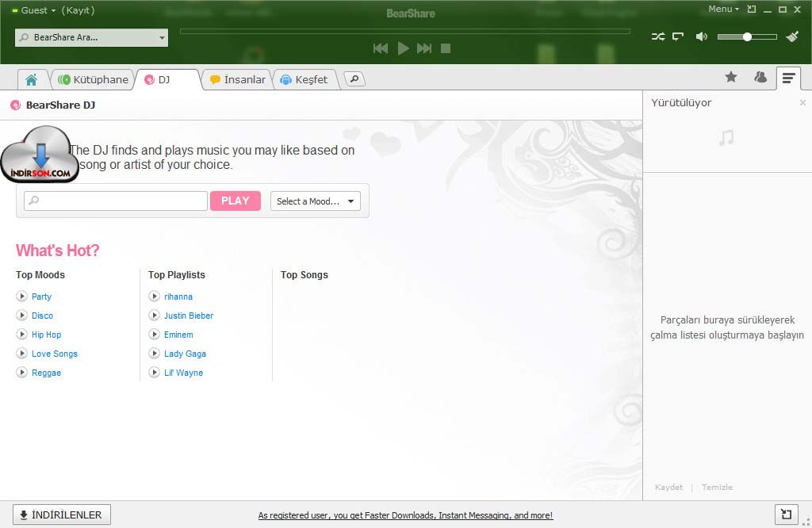Toggle repeat mode

pyautogui.click(x=678, y=36)
